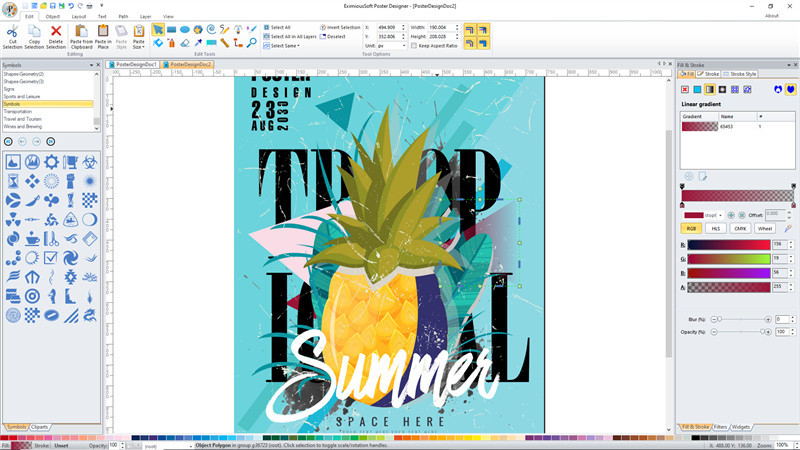This screenshot has width=800, height=450.
Task: Enable Keep Aspect Ratio checkbox
Action: [x=414, y=45]
